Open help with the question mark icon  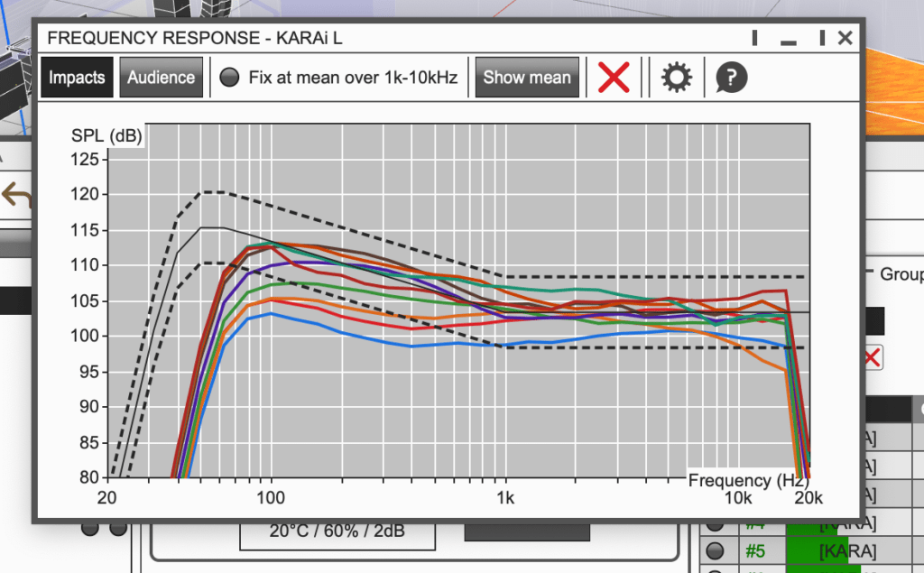[x=731, y=78]
